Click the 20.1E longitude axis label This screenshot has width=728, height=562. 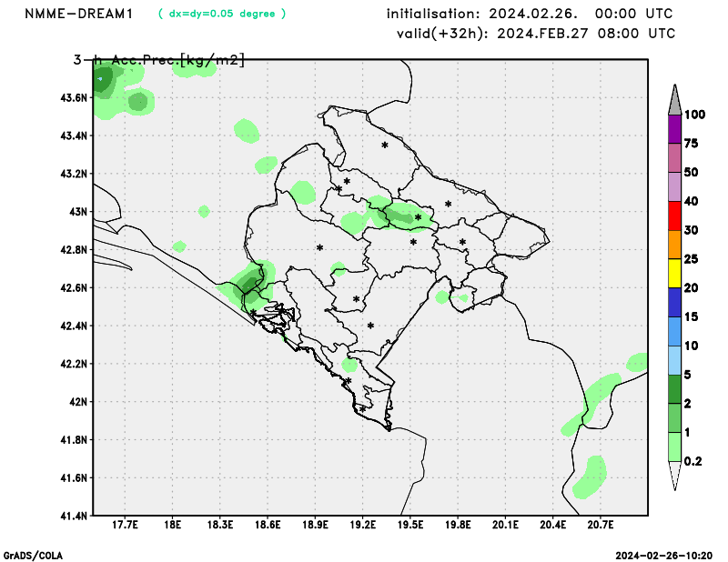tap(505, 525)
